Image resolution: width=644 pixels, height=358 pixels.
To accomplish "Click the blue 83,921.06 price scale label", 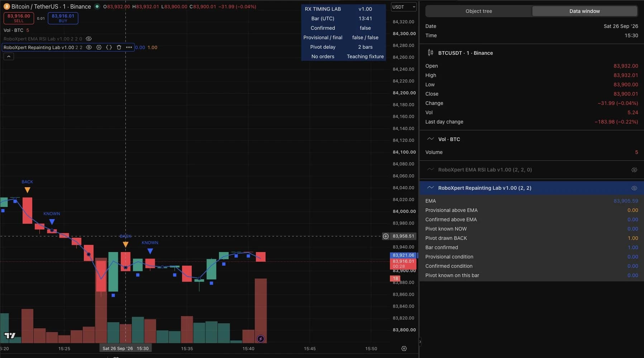I will coord(404,255).
